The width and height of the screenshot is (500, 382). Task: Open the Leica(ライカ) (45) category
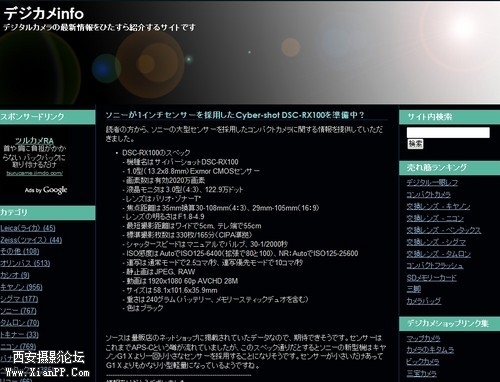(x=28, y=228)
